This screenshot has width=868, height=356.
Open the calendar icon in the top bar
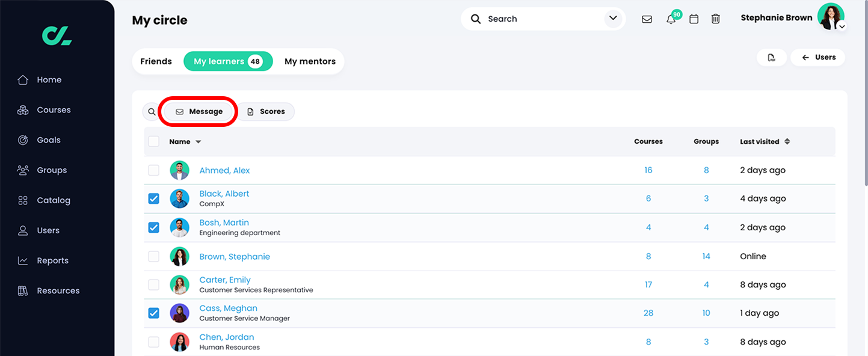click(694, 19)
